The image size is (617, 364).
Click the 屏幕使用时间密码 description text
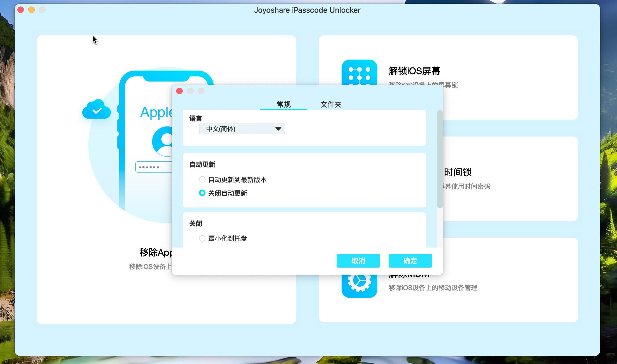(466, 186)
